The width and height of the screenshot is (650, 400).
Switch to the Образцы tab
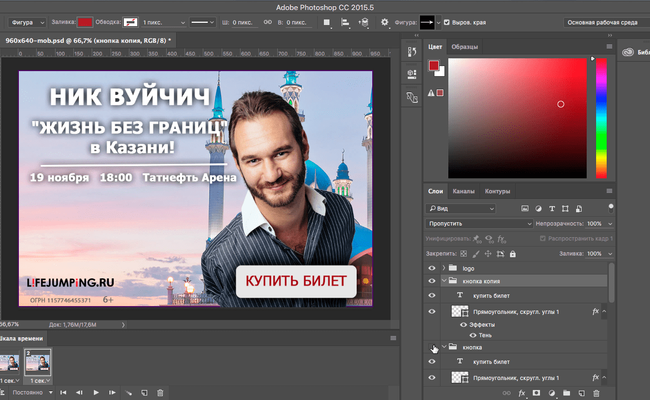pyautogui.click(x=464, y=46)
